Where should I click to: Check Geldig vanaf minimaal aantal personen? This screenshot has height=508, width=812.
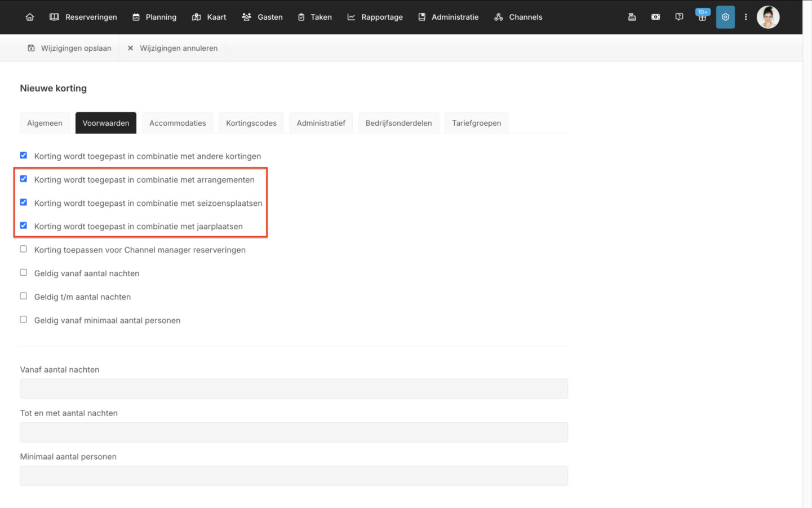(x=24, y=320)
